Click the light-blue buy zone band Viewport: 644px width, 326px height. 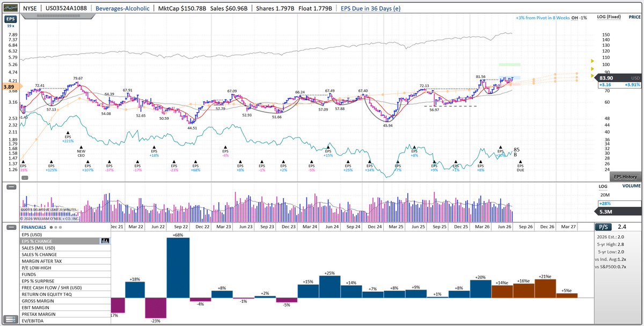(509, 77)
